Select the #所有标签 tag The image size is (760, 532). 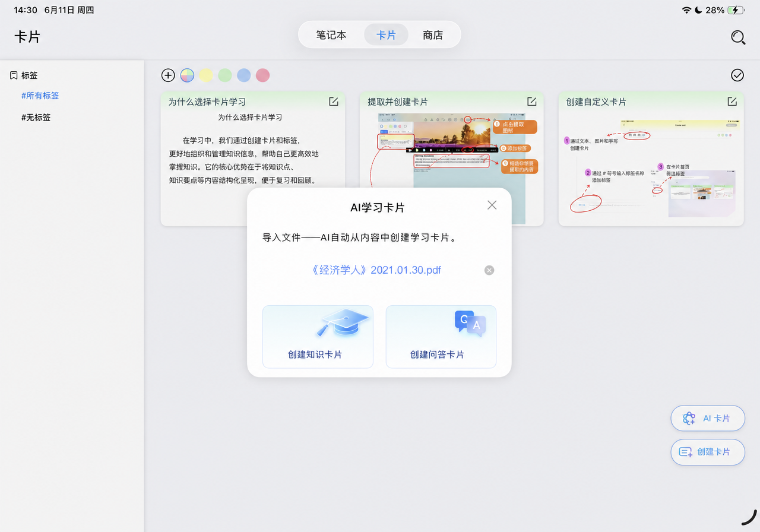click(40, 96)
